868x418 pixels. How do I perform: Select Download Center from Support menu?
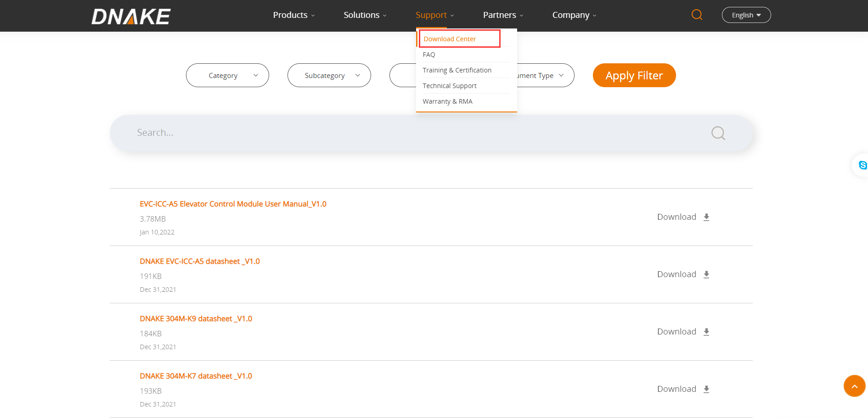[x=450, y=39]
